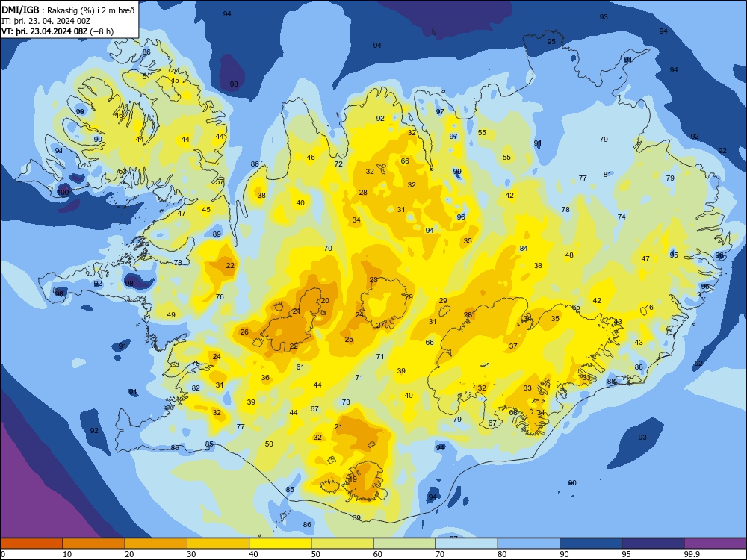Click the map value '84'

click(x=524, y=249)
